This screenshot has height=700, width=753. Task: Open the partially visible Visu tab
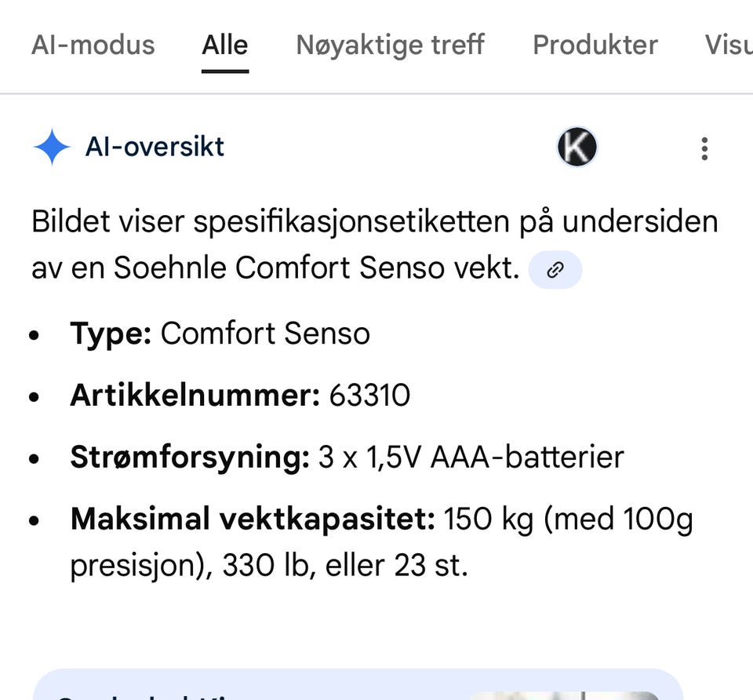[x=728, y=45]
